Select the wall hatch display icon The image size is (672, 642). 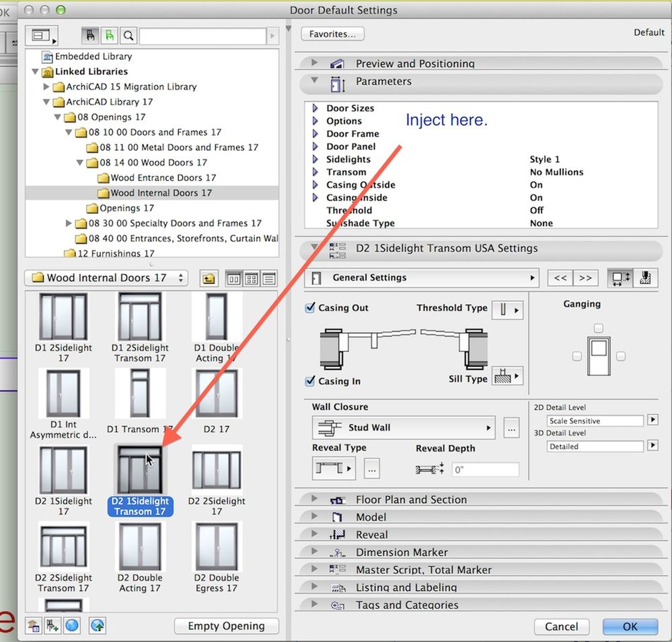[645, 278]
